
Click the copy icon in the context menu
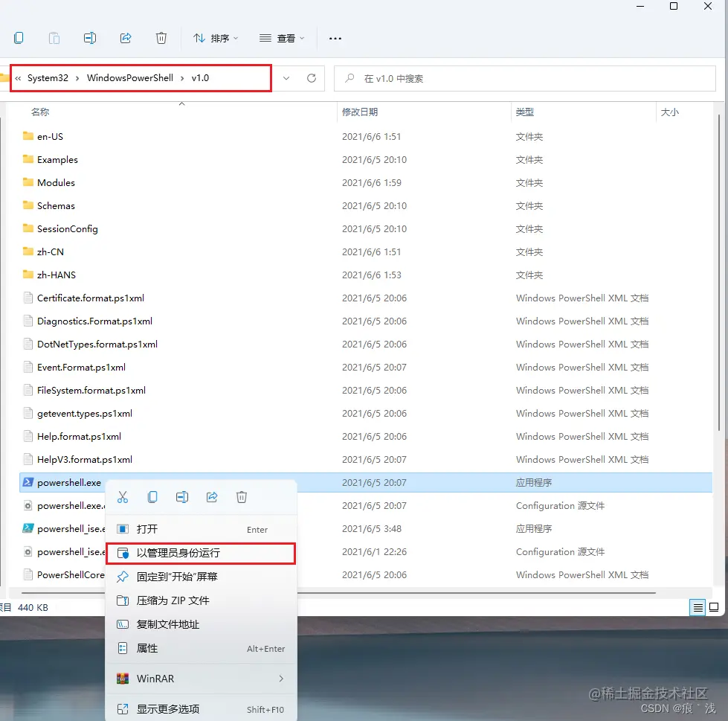[152, 497]
